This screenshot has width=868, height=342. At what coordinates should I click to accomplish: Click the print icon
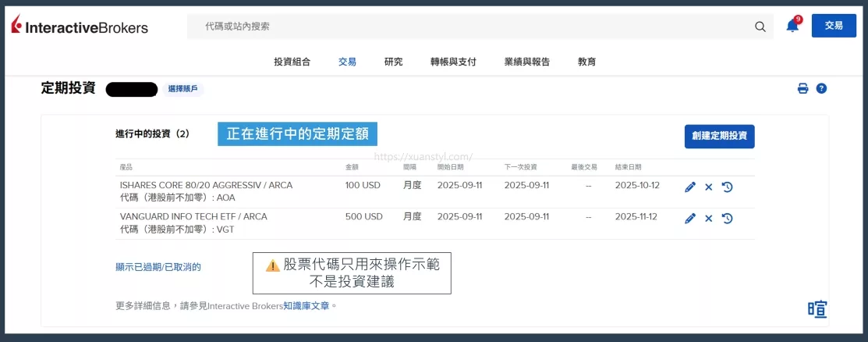802,89
